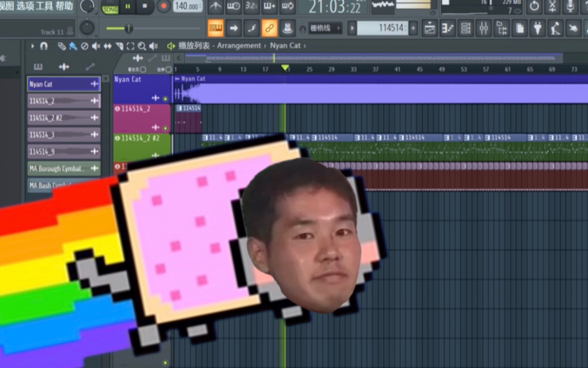
Task: Open the channel rack
Action: (x=465, y=28)
